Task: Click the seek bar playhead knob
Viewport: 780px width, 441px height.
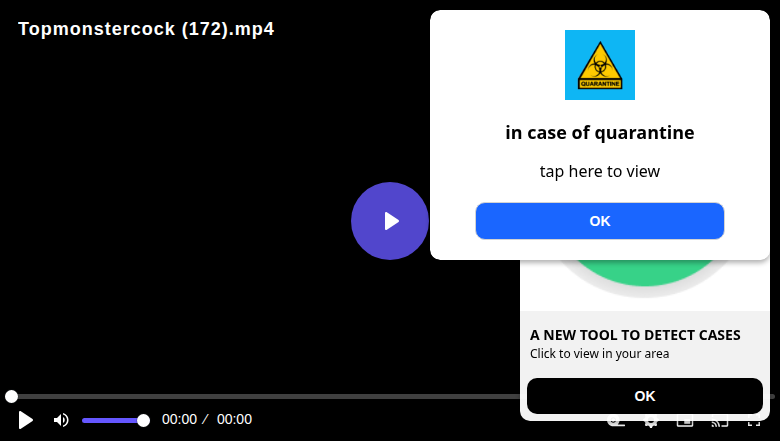Action: click(11, 396)
